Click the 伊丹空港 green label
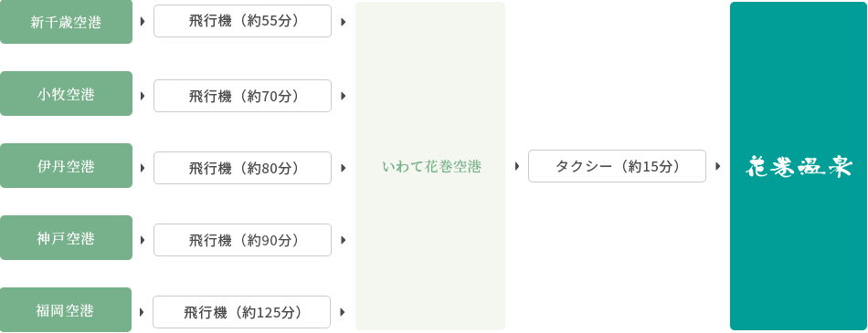This screenshot has width=868, height=333. click(66, 165)
